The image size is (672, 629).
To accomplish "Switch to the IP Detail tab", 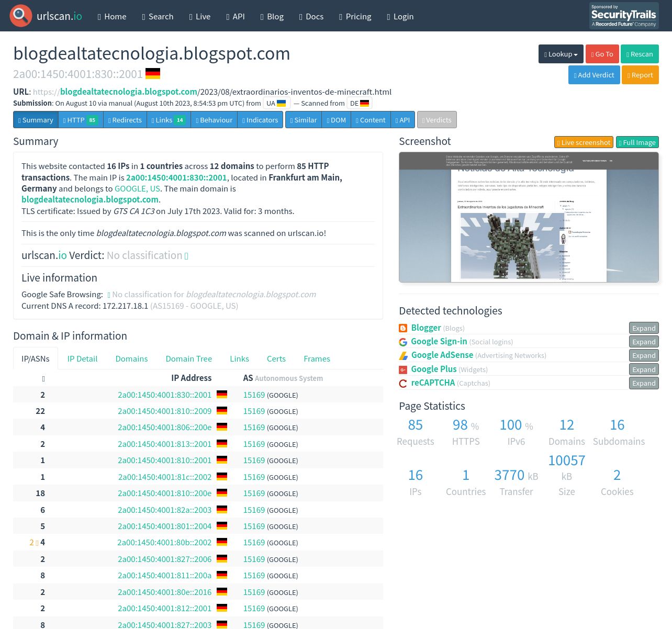I will (x=82, y=358).
